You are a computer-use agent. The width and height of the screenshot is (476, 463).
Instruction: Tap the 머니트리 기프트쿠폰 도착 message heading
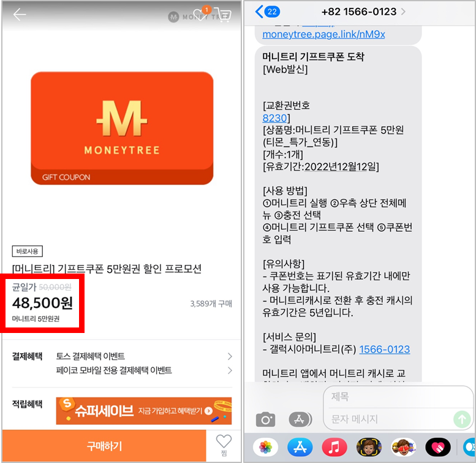point(313,57)
